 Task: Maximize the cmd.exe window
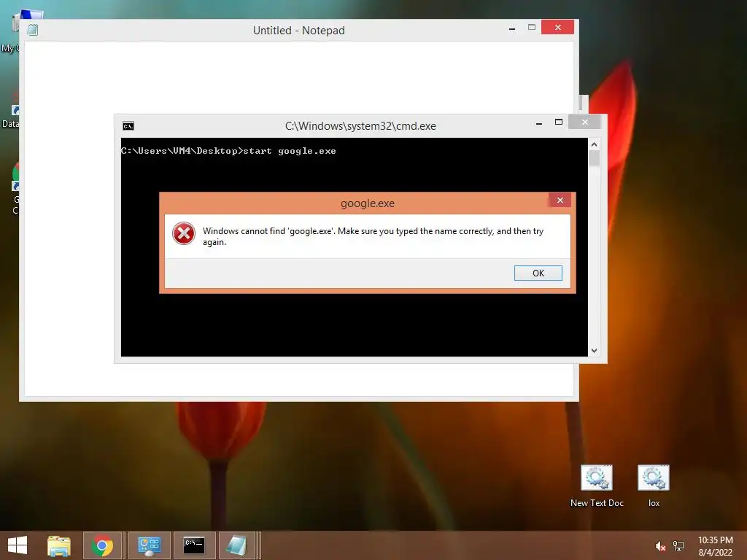559,122
